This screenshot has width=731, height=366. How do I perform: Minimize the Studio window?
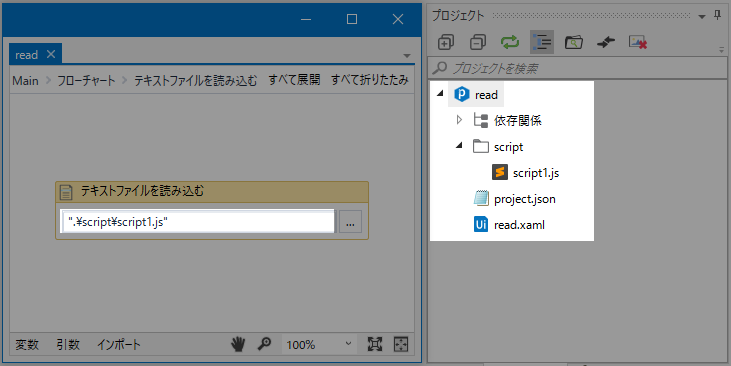[306, 19]
